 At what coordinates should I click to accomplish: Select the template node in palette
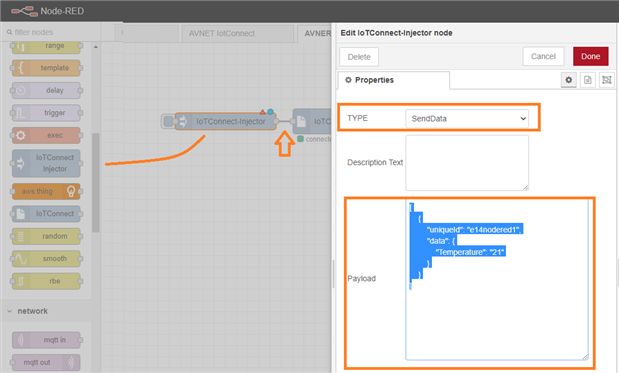coord(47,68)
